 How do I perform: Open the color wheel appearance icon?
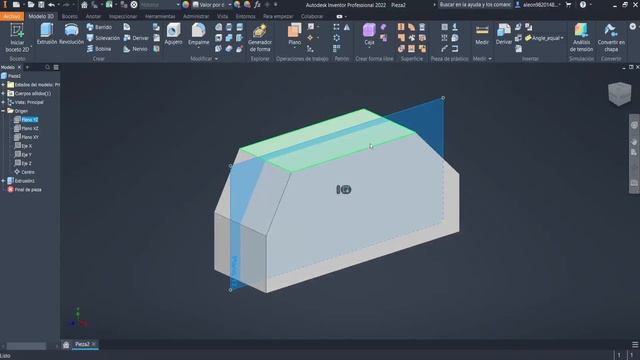(186, 5)
